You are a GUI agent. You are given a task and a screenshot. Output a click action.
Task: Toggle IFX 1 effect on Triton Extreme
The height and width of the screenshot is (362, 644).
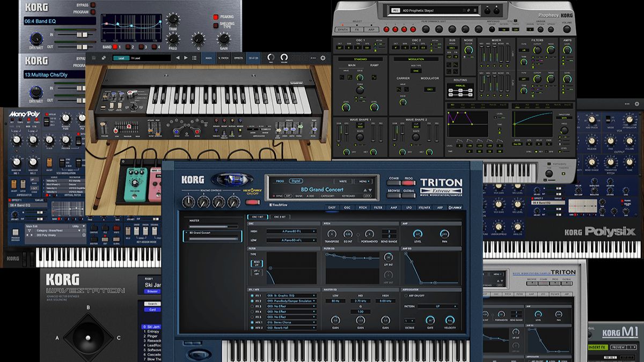tap(252, 295)
